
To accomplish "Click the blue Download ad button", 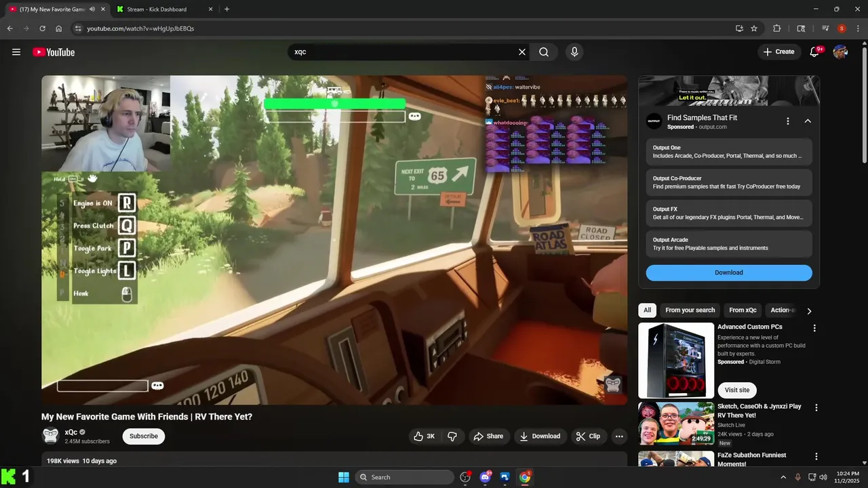I will (x=729, y=272).
